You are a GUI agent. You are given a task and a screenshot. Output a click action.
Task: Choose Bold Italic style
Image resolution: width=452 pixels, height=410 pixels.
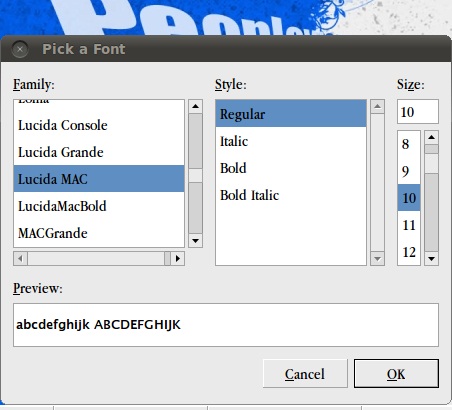291,195
